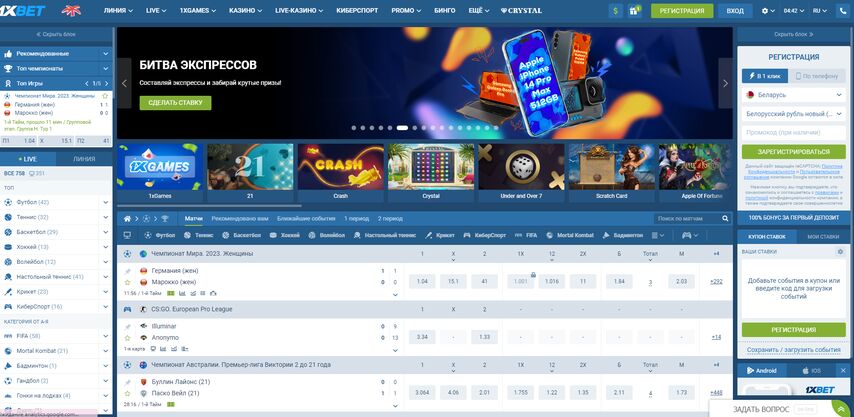Filter matches by Настольный теннис in sports bar
The height and width of the screenshot is (417, 854).
pos(385,235)
